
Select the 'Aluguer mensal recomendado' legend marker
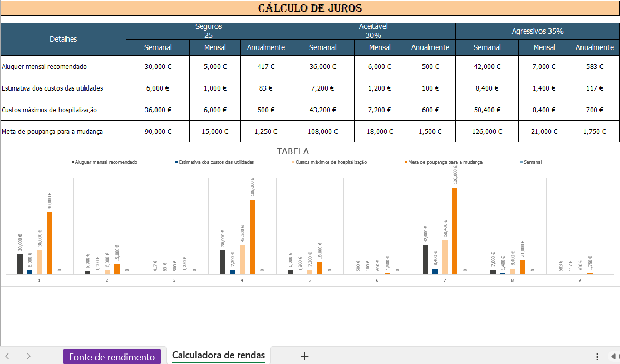pos(72,162)
